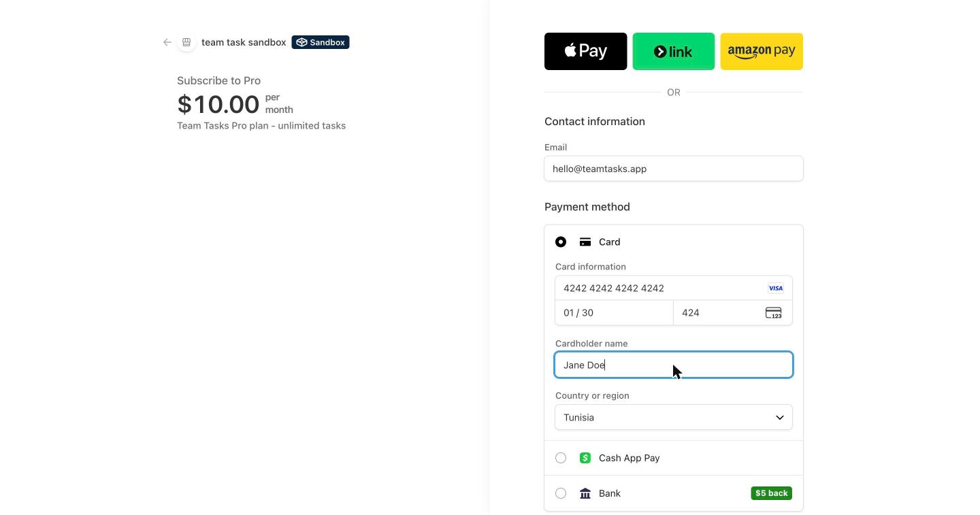Go back using the left arrow icon
The width and height of the screenshot is (980, 515).
coord(167,42)
